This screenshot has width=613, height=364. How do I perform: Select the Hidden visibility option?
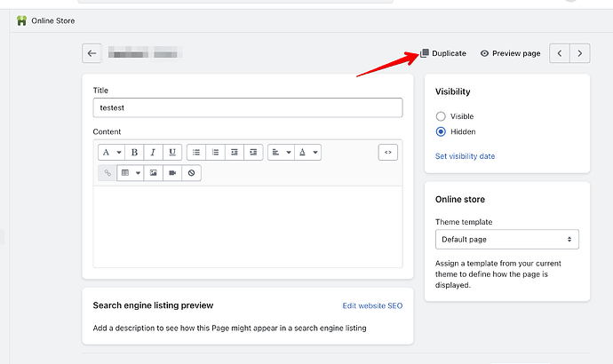[441, 131]
